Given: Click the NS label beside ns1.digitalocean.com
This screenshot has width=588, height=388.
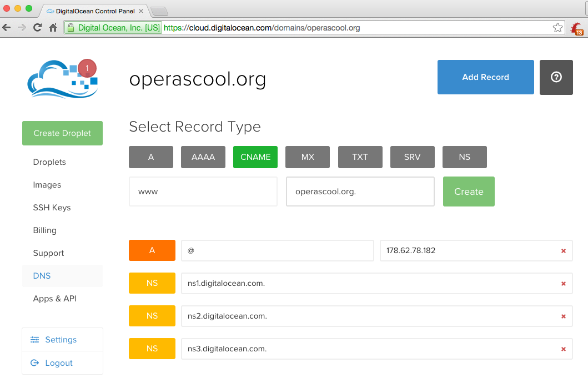Looking at the screenshot, I should [x=152, y=283].
